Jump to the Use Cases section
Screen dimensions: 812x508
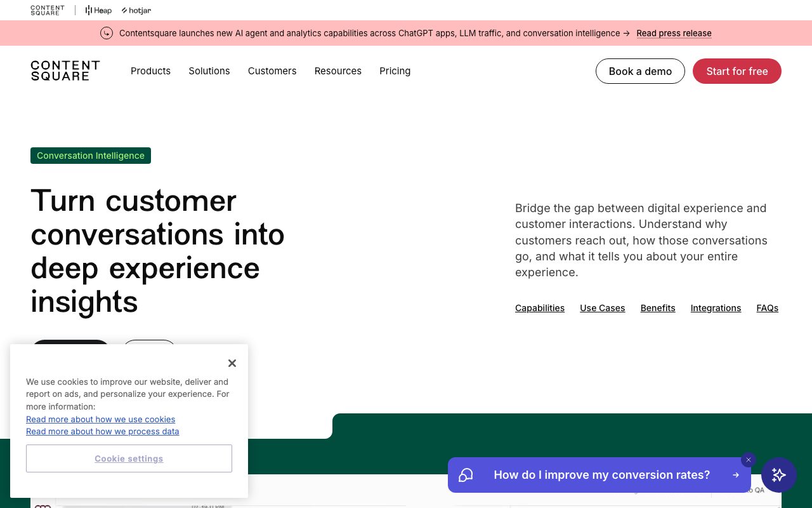(x=603, y=308)
